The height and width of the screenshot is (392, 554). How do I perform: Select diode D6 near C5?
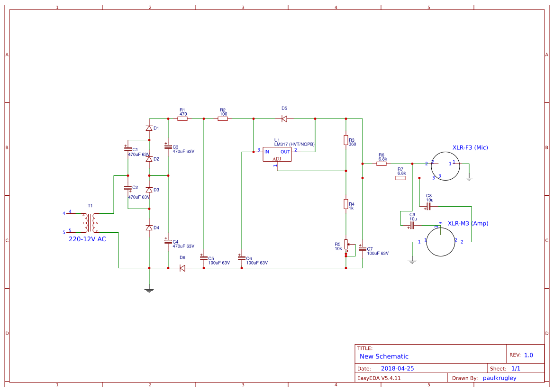pos(182,268)
